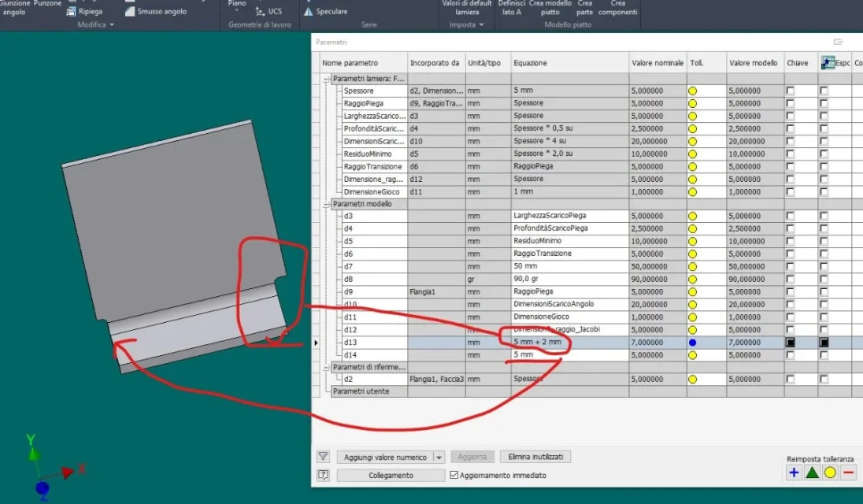This screenshot has height=504, width=863.
Task: Click the Aggiungi valore numerico button
Action: [x=385, y=458]
